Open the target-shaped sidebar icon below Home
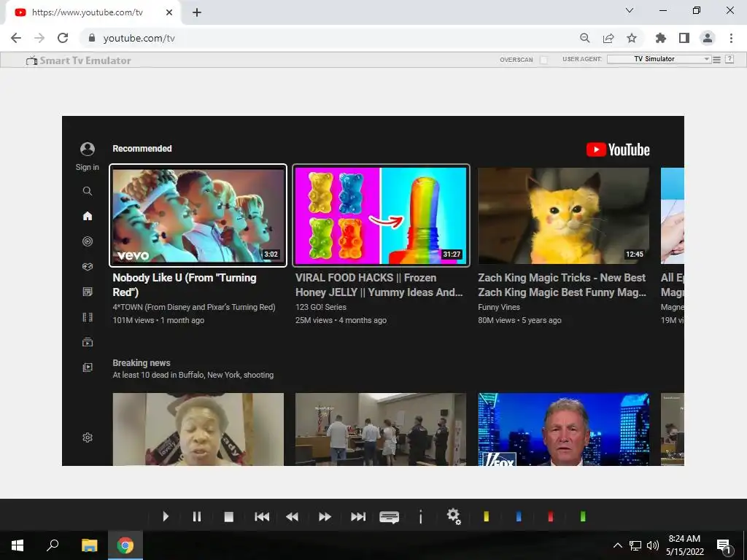 pos(88,241)
